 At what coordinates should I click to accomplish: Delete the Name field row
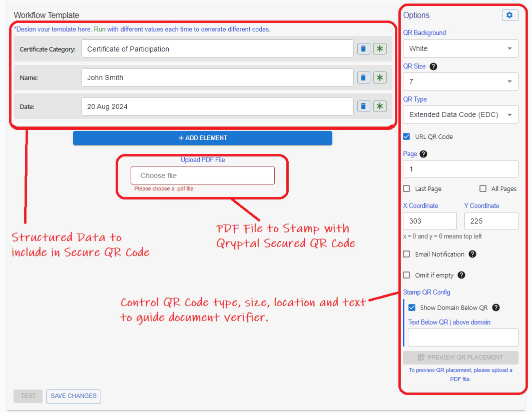(364, 77)
